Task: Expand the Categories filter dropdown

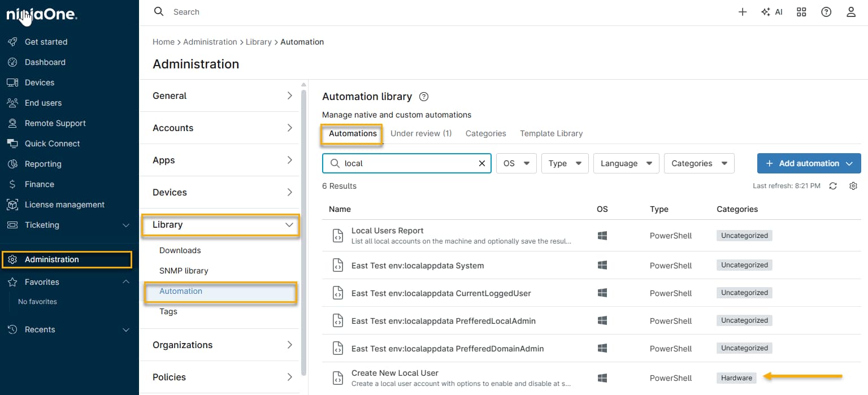Action: (x=698, y=163)
